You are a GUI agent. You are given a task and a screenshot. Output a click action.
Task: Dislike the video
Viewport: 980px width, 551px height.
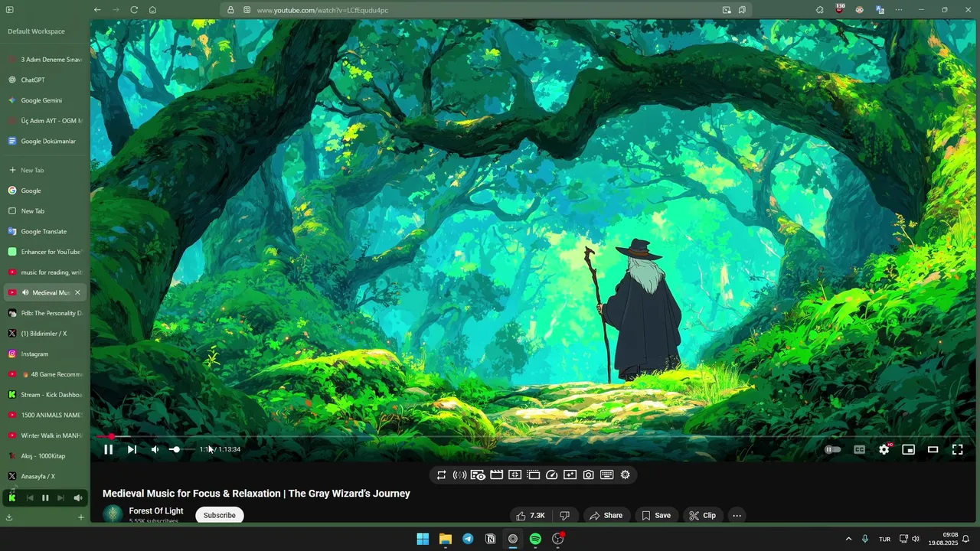[564, 515]
